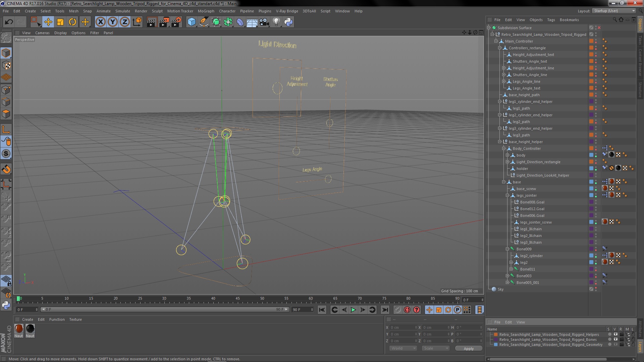Select the Scale tool in top toolbar
Viewport: 644px width, 362px height.
coord(60,22)
